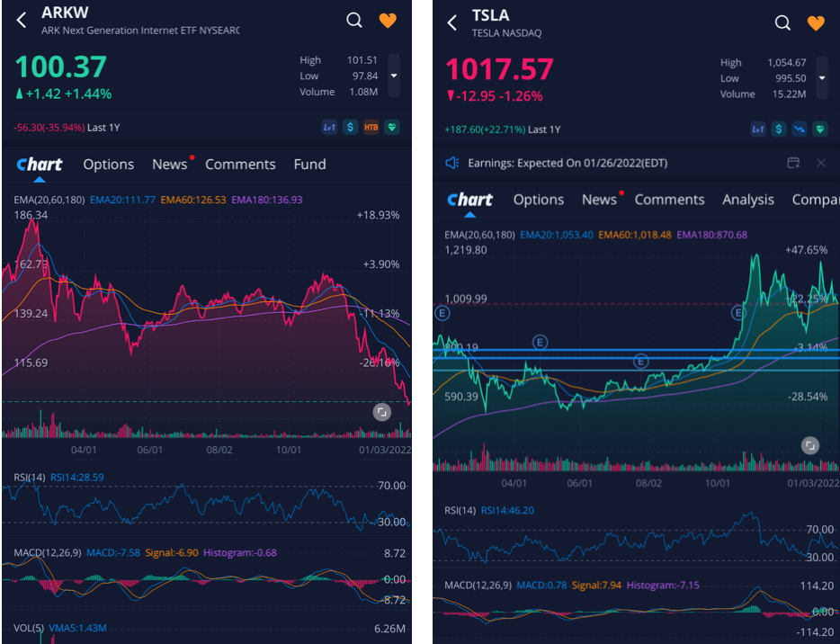Screen dimensions: 840x644
Task: Tap the leftmost earnings E marker on TSLA chart
Action: pyautogui.click(x=442, y=313)
